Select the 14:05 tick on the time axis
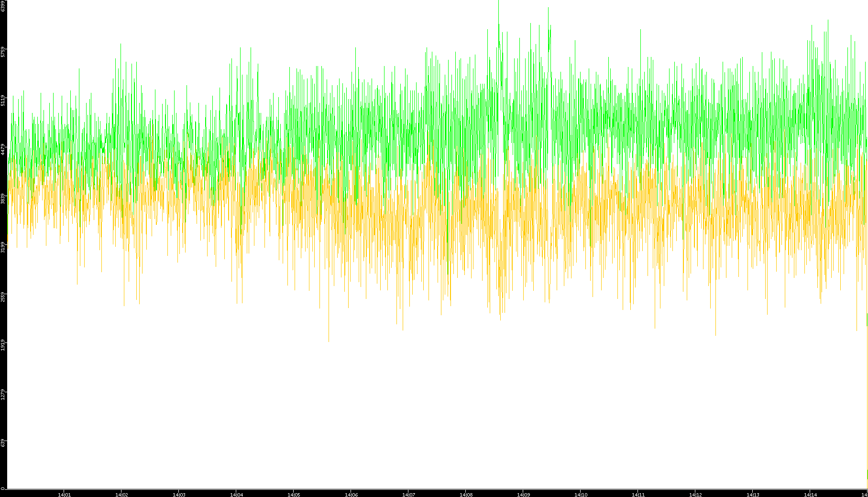This screenshot has width=868, height=497. click(294, 495)
